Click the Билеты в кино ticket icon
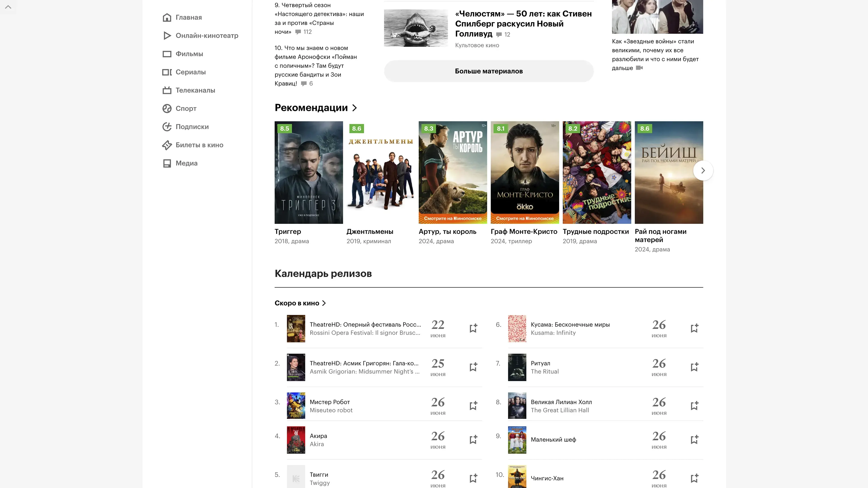Screen dimensions: 868x488 pyautogui.click(x=167, y=145)
